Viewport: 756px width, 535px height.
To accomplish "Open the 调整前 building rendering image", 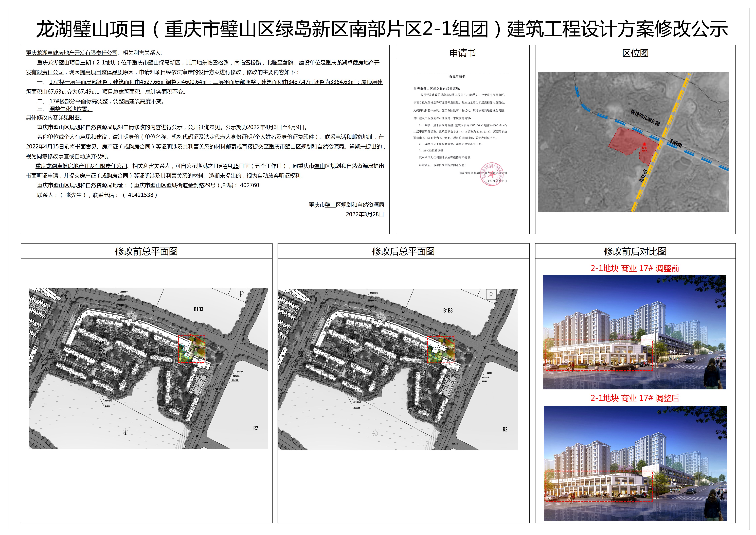I will click(635, 332).
